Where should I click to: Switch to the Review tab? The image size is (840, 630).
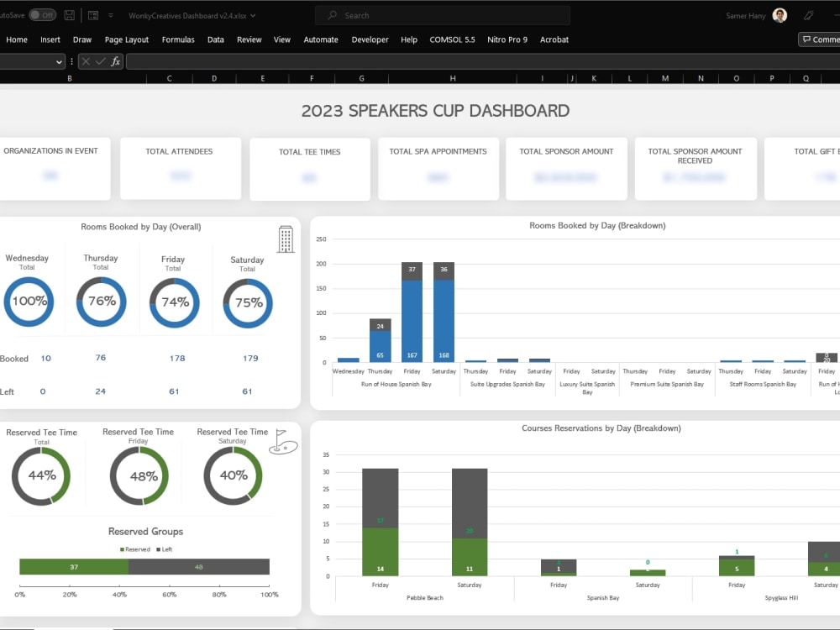click(249, 39)
